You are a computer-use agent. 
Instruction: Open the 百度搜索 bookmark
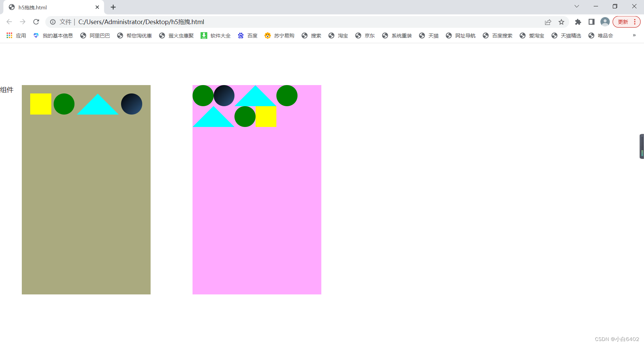497,36
